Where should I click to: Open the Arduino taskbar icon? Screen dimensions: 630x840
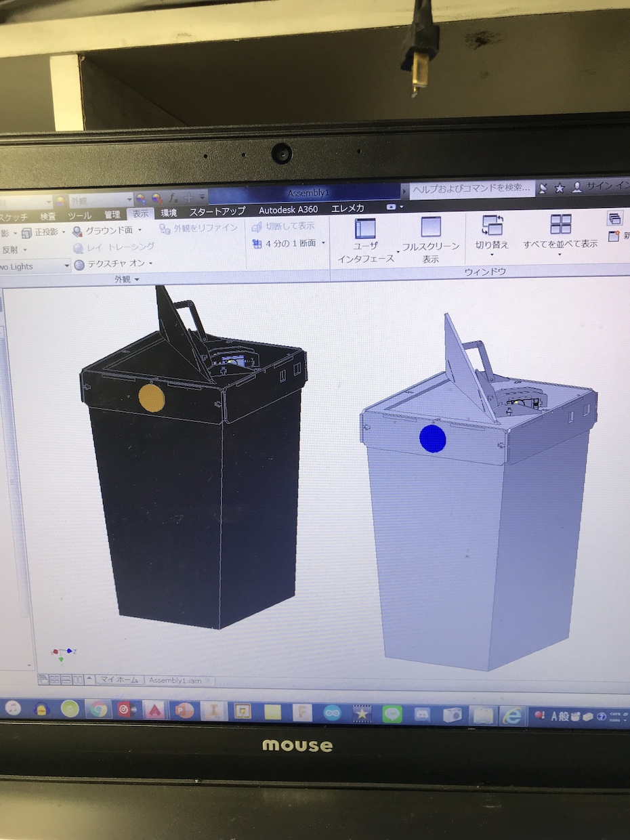click(332, 713)
